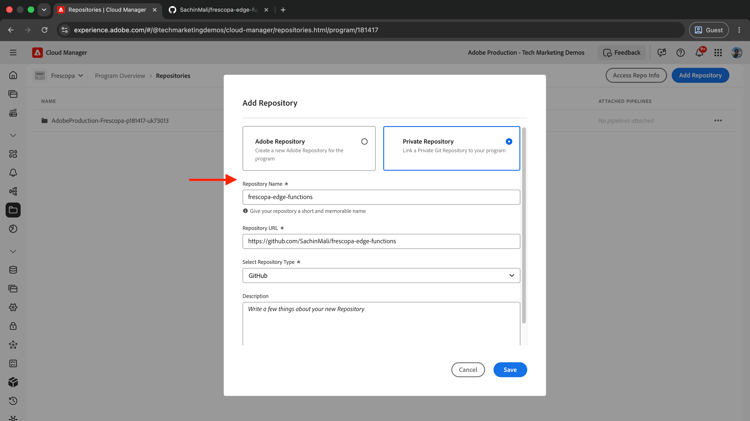Click the site info icon in address bar

65,30
